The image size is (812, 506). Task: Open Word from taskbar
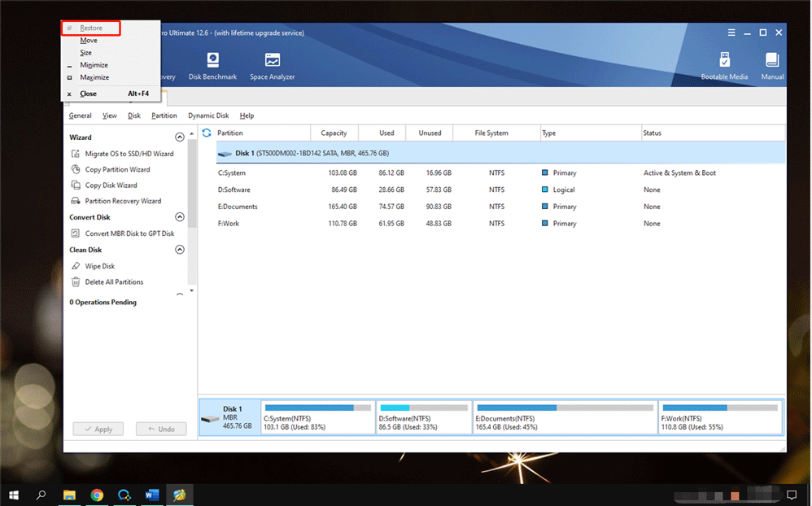(152, 495)
